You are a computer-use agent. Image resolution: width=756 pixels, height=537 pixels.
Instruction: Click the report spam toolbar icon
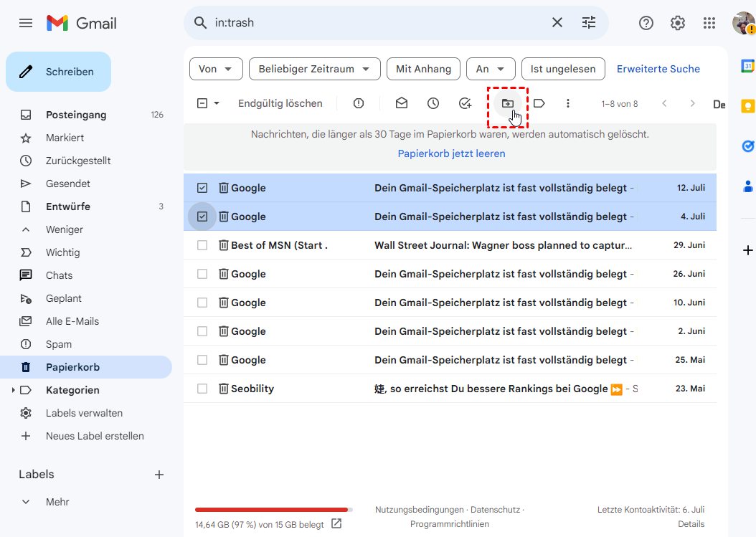click(358, 103)
